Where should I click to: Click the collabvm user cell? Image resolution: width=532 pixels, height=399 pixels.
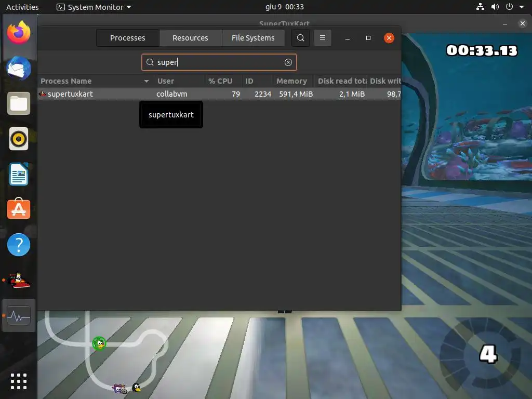(x=171, y=94)
